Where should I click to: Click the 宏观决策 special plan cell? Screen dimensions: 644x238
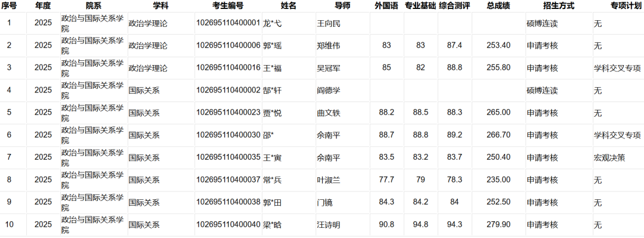609,157
